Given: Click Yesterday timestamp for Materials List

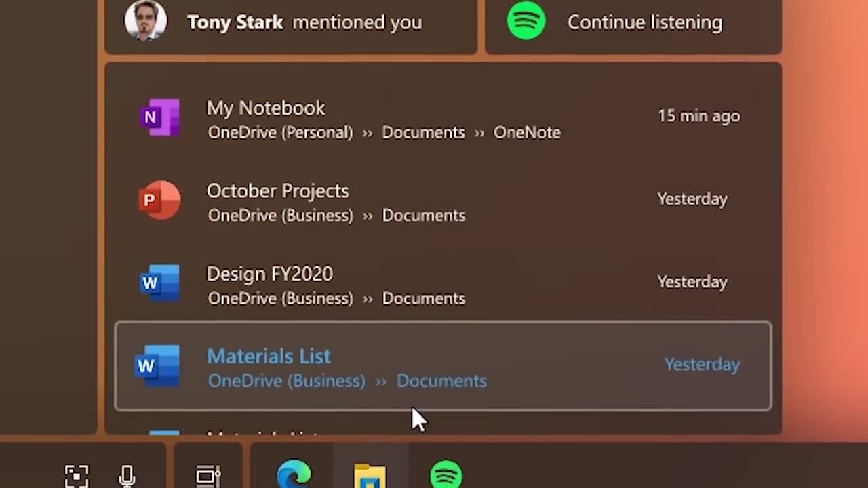Looking at the screenshot, I should click(x=702, y=364).
